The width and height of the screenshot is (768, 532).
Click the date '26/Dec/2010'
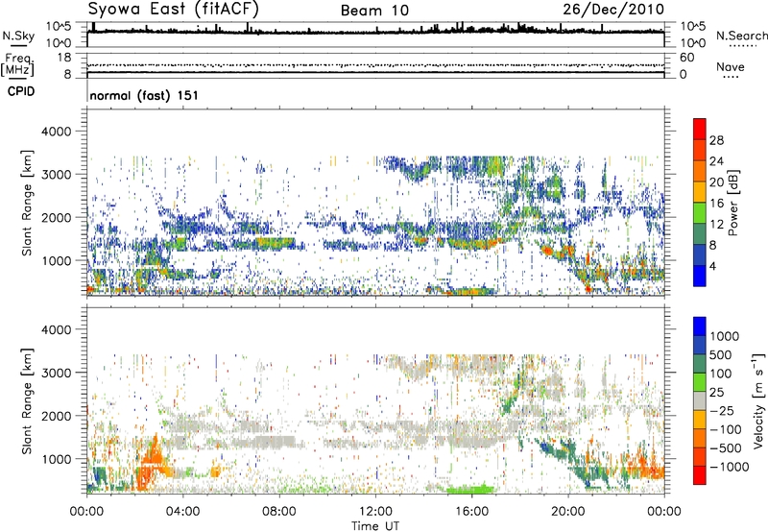click(x=613, y=10)
